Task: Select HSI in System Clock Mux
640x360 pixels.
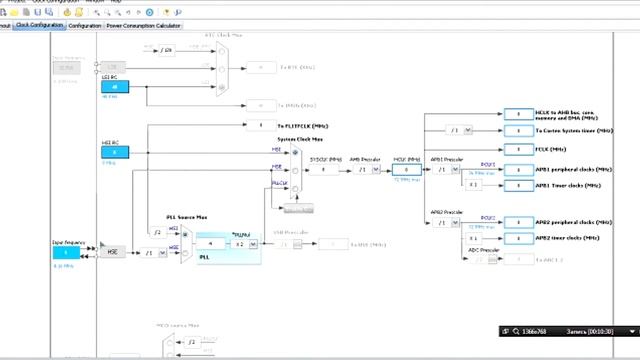Action: pyautogui.click(x=295, y=153)
